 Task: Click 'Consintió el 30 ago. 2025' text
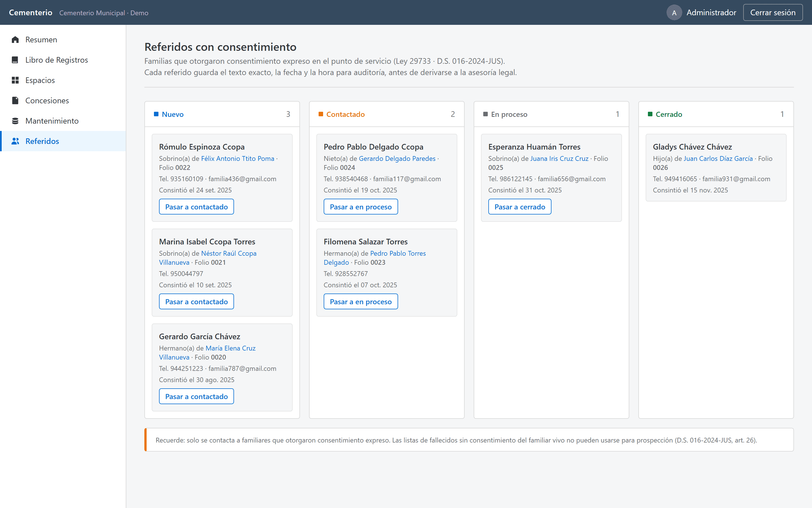tap(197, 380)
